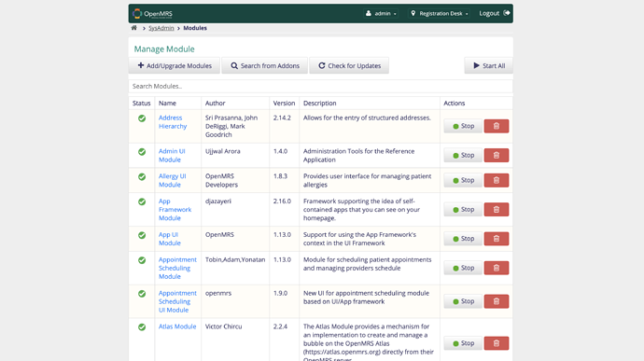Open the admin user dropdown
The image size is (644, 361).
click(381, 14)
